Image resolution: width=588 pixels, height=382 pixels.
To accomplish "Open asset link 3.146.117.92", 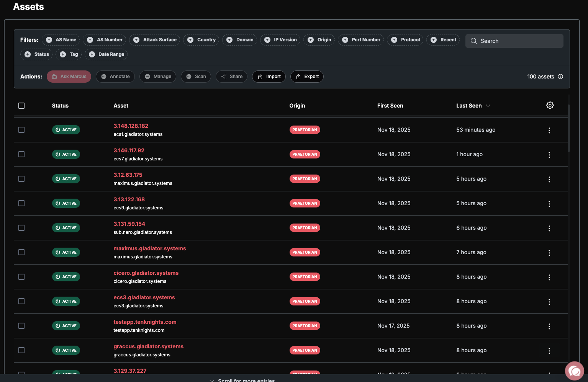I will (x=129, y=150).
